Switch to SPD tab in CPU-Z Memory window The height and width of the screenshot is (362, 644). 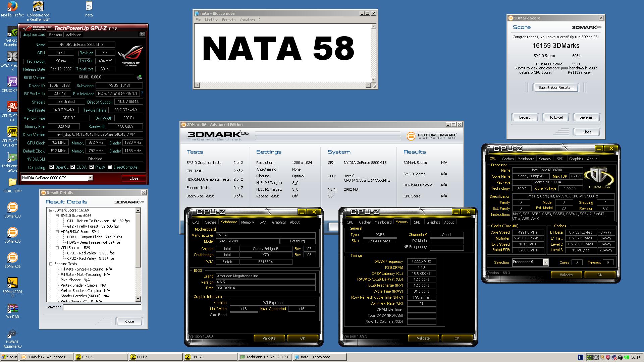point(417,222)
